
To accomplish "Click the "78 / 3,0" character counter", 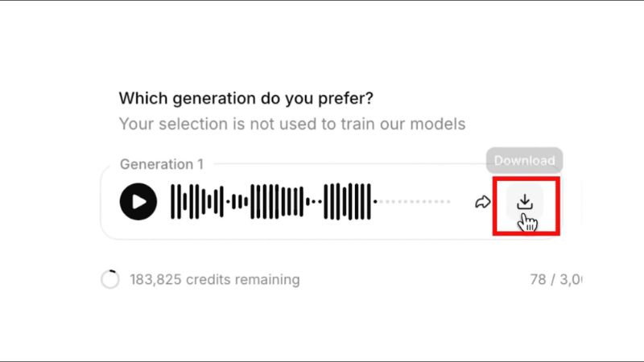I will 555,280.
